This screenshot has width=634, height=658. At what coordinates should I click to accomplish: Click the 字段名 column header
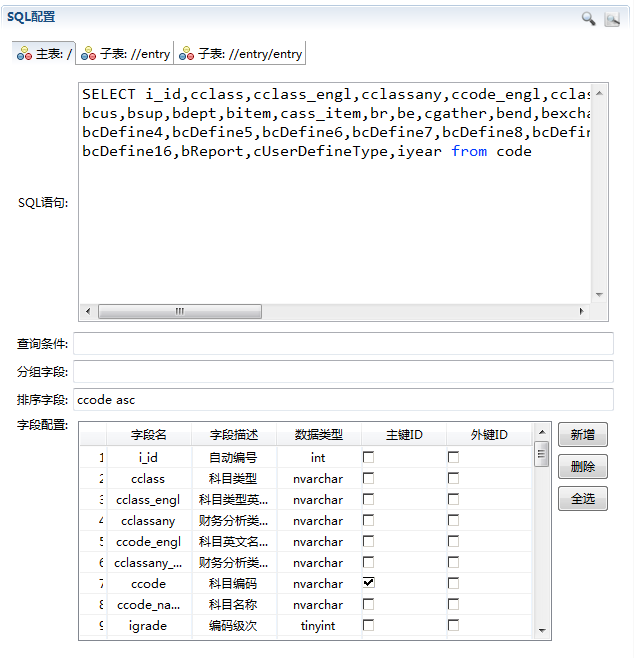[x=149, y=435]
